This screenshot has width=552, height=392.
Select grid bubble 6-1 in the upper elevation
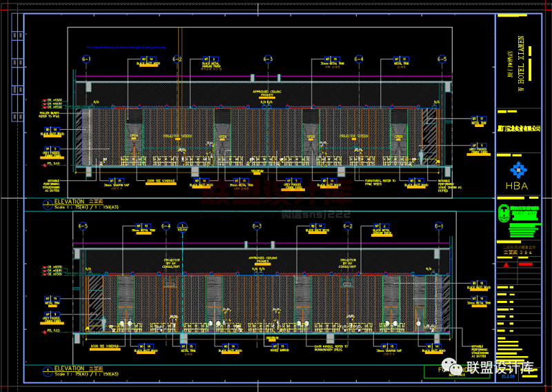[x=87, y=59]
